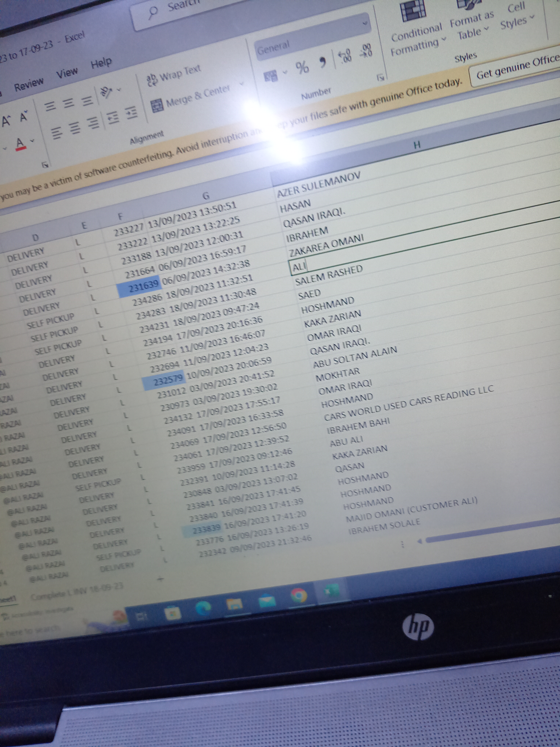The height and width of the screenshot is (747, 560).
Task: Click the Decrease Font Size icon
Action: click(x=23, y=117)
